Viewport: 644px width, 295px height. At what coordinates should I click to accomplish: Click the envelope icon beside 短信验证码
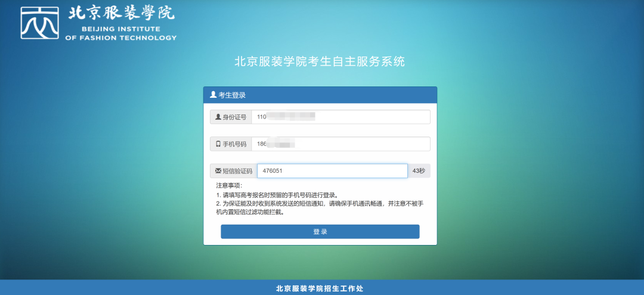click(x=218, y=170)
